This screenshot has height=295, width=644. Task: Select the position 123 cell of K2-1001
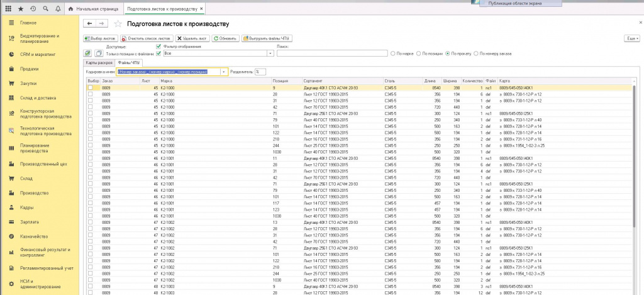click(287, 209)
